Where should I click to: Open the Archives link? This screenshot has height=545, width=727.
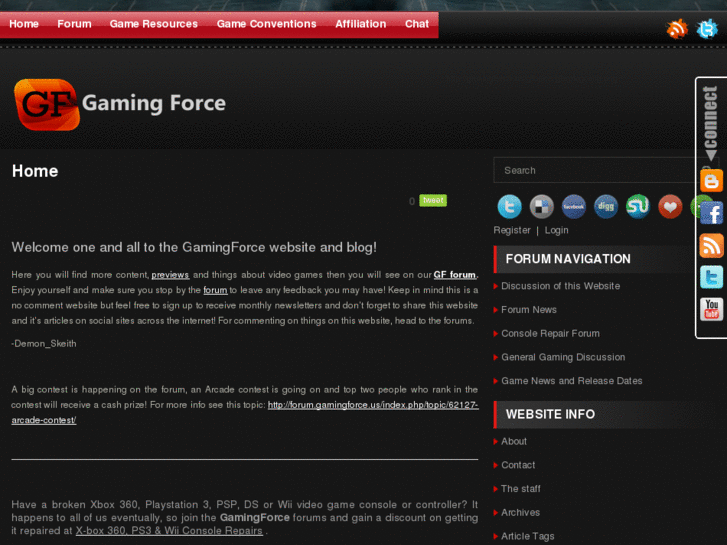click(520, 513)
